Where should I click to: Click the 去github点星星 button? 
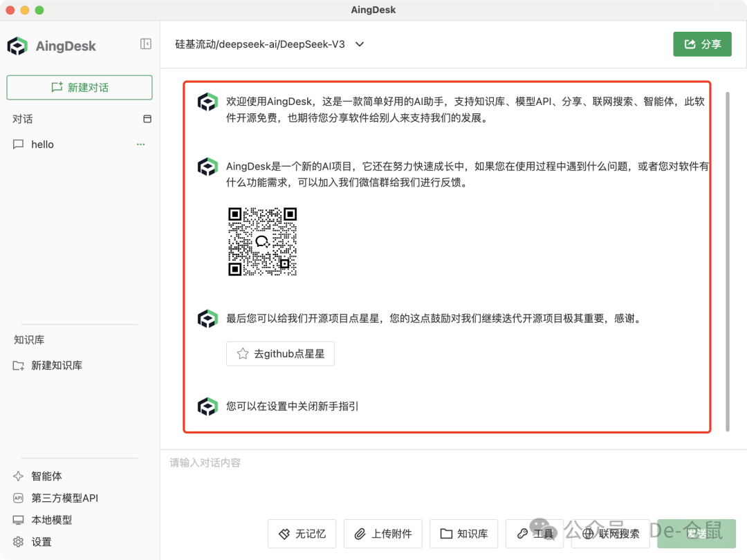(280, 354)
